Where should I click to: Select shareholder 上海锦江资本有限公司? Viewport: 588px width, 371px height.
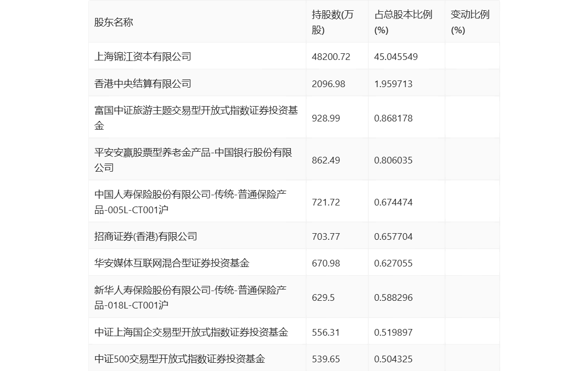coord(143,56)
